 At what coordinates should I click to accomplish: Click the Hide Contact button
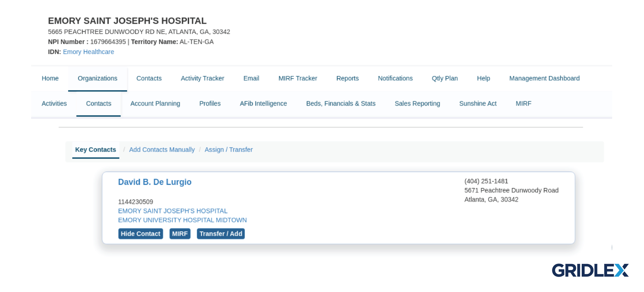pyautogui.click(x=140, y=234)
